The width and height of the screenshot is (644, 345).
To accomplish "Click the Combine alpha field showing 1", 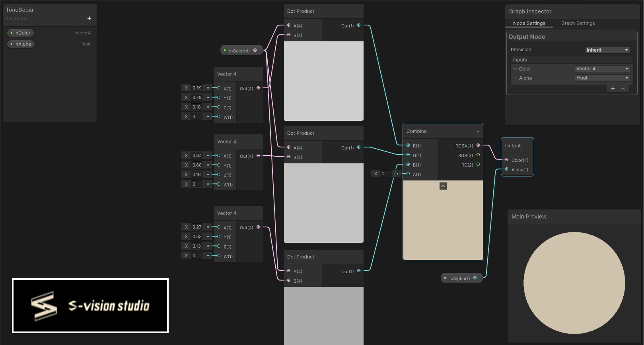I will (x=386, y=174).
